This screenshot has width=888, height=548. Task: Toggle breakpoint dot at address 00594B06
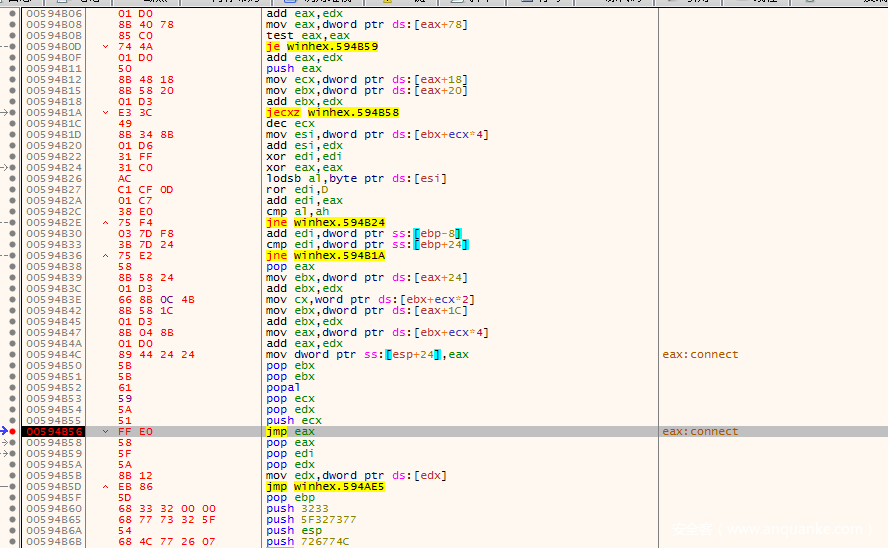[x=13, y=14]
